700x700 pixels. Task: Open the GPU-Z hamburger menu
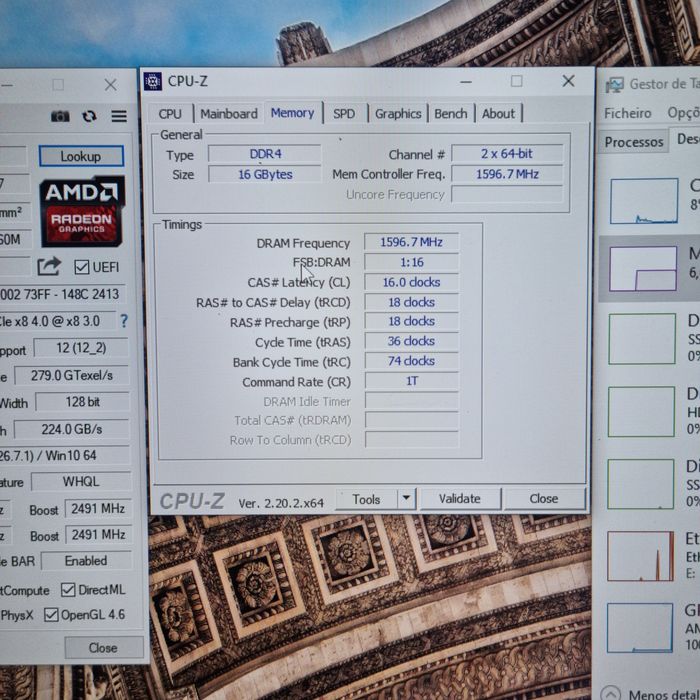coord(119,116)
